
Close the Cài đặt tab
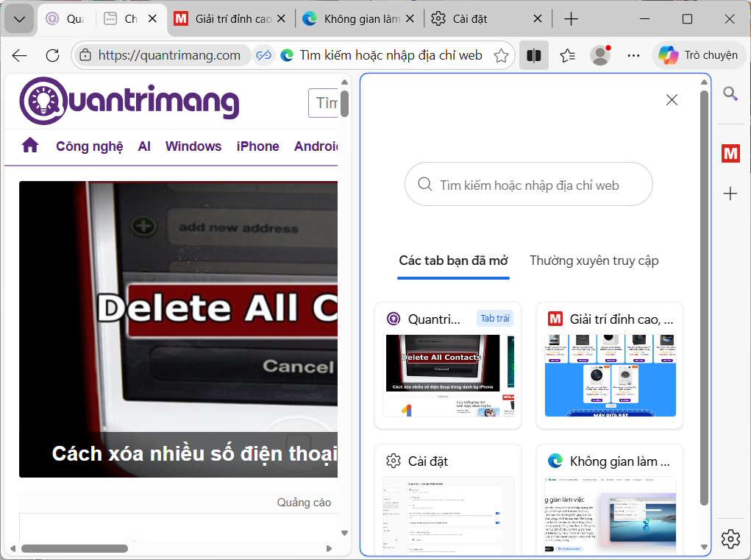(538, 18)
